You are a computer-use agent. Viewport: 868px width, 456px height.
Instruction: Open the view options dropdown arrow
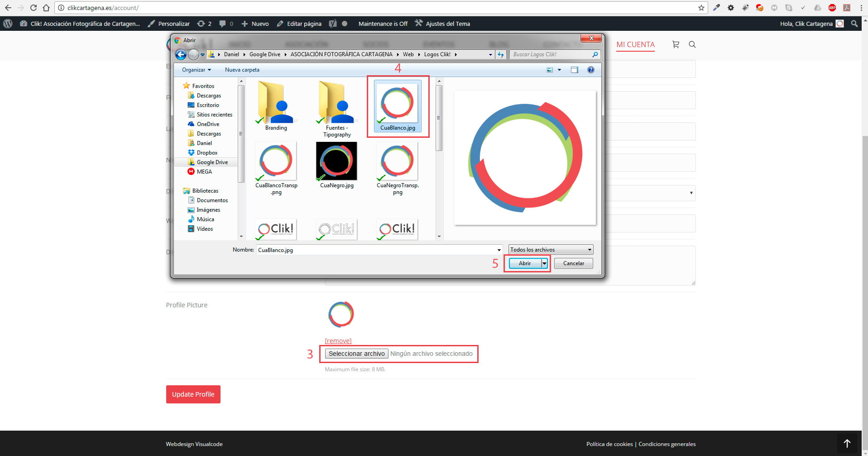559,70
